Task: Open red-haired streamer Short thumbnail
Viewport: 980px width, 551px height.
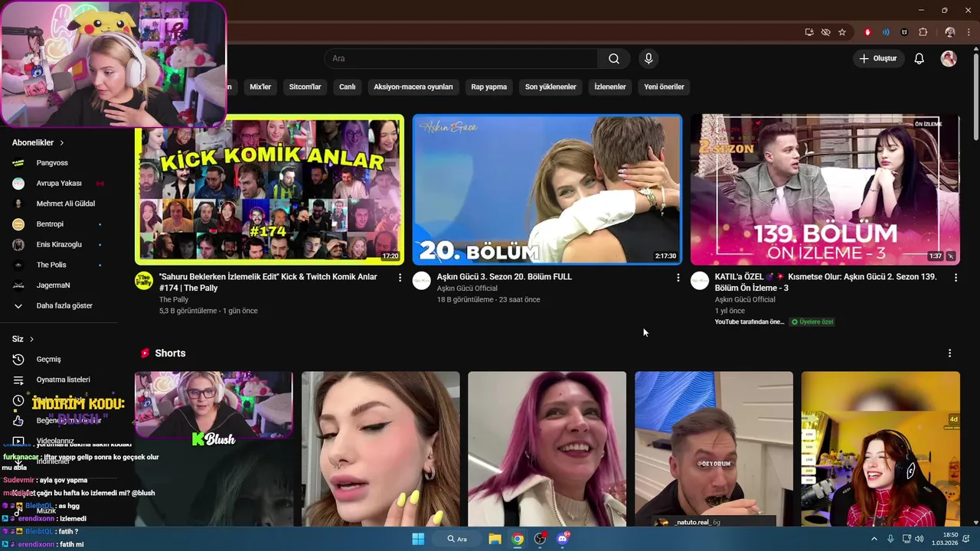Action: [880, 449]
